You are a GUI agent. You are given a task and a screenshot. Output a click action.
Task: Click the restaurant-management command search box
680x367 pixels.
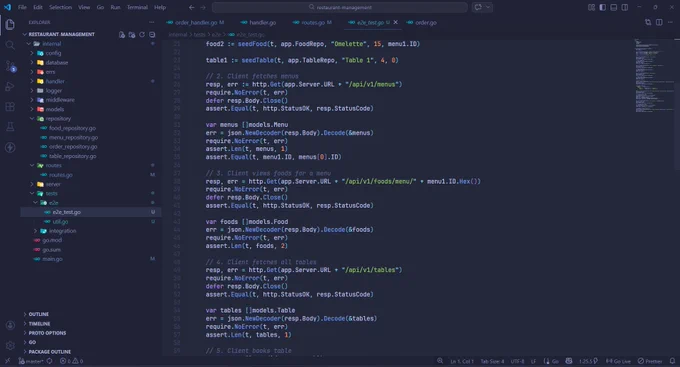pyautogui.click(x=340, y=7)
